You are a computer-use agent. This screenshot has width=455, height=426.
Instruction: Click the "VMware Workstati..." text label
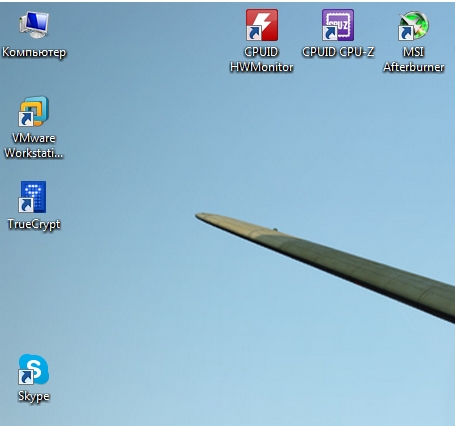coord(34,146)
